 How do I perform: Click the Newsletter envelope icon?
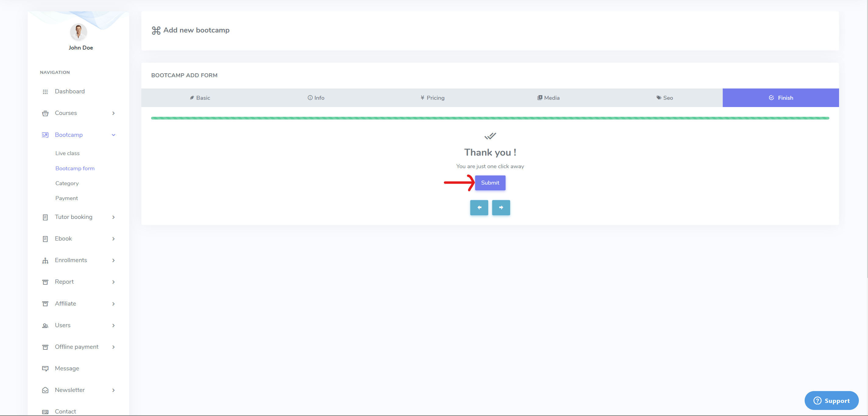click(45, 390)
